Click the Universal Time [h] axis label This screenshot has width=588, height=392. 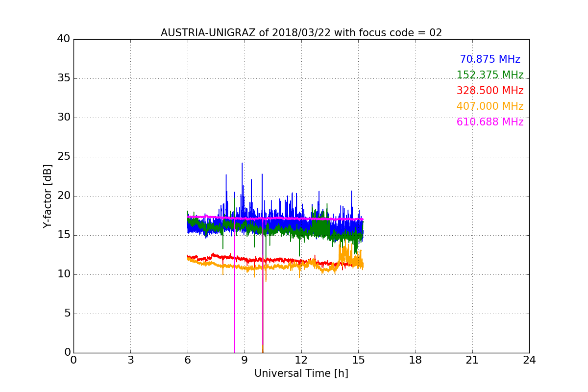[301, 373]
